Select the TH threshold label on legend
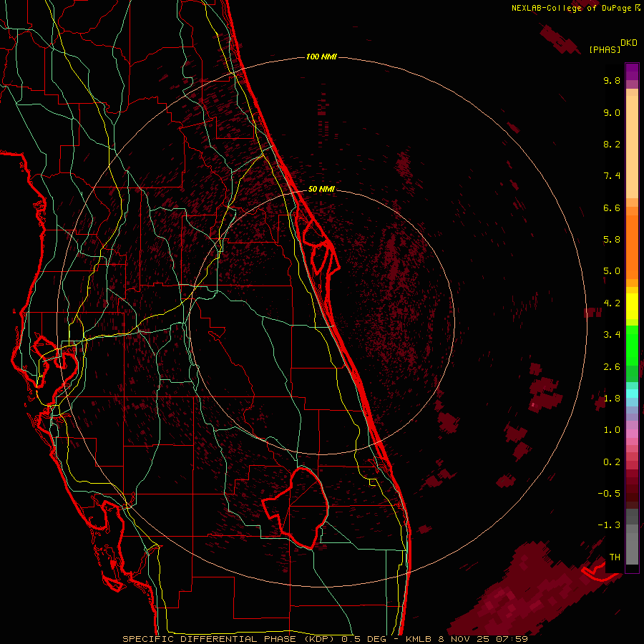 click(615, 557)
